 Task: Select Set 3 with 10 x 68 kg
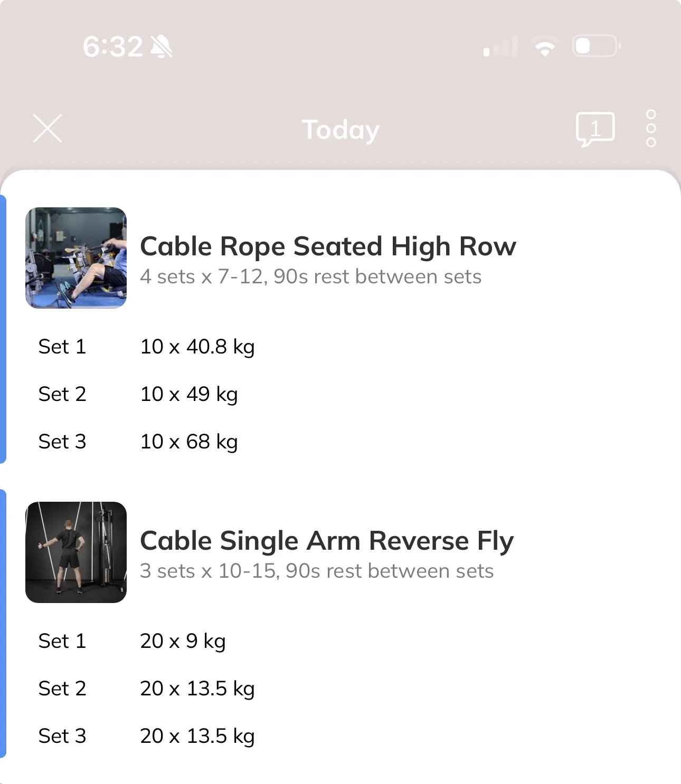[x=340, y=442]
